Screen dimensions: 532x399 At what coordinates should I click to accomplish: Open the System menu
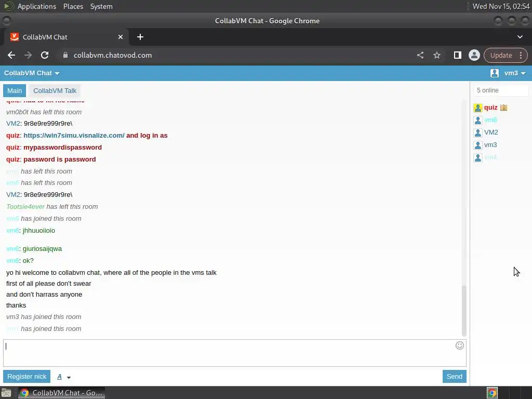pyautogui.click(x=101, y=6)
